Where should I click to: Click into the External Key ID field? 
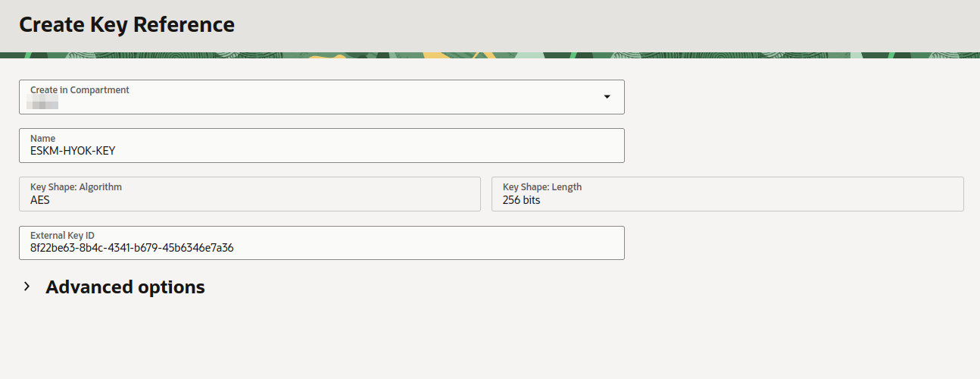point(322,243)
